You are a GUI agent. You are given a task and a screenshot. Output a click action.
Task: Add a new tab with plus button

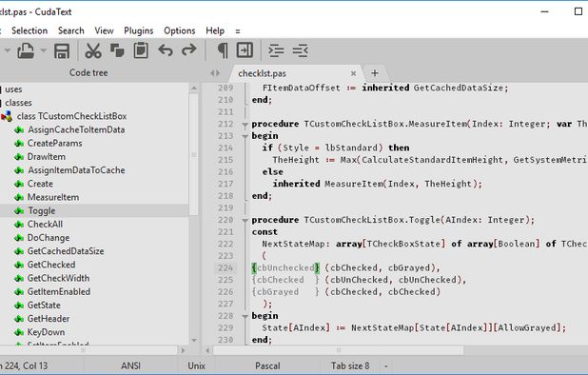[375, 73]
